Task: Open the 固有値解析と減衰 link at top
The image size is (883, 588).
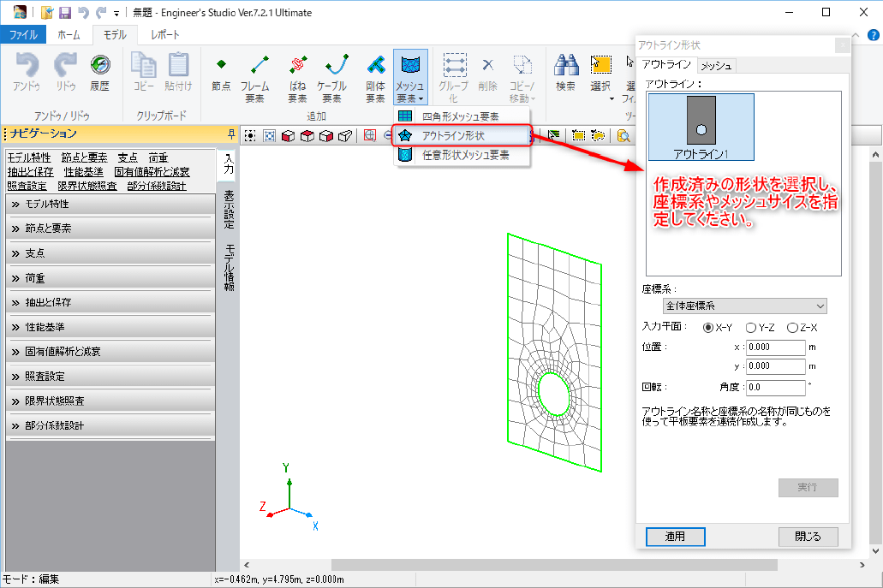Action: (x=152, y=172)
